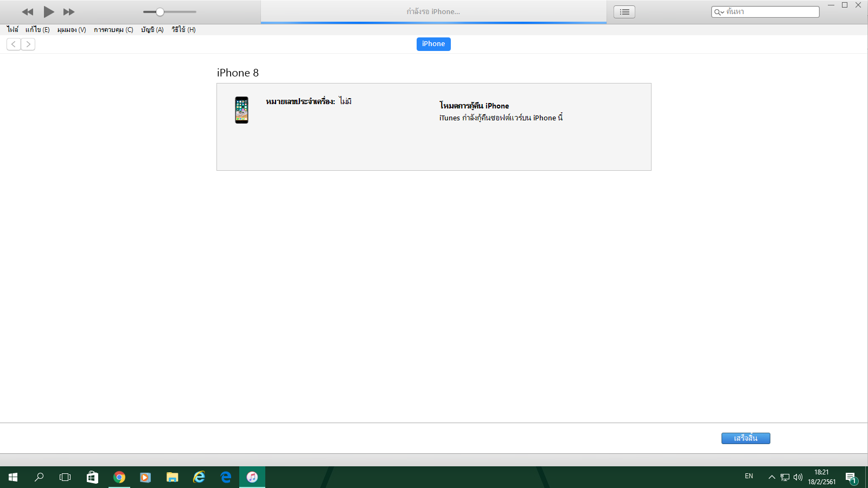Switch to Google Chrome in the taskbar

pos(119,477)
